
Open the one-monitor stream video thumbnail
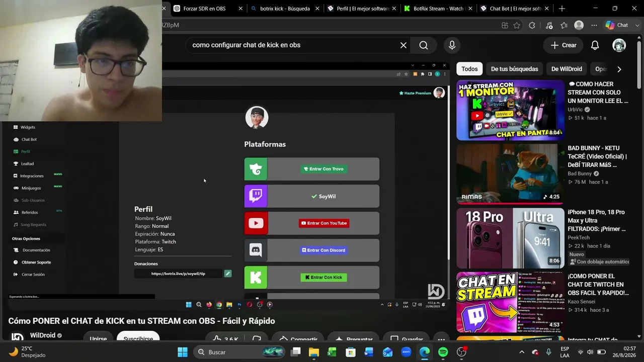(x=510, y=110)
